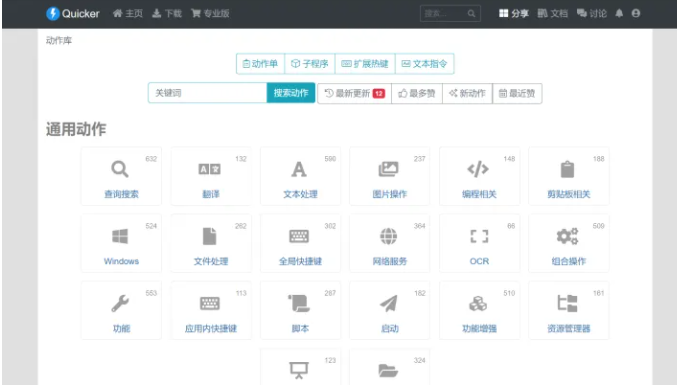Open the 下载 download page

point(167,13)
